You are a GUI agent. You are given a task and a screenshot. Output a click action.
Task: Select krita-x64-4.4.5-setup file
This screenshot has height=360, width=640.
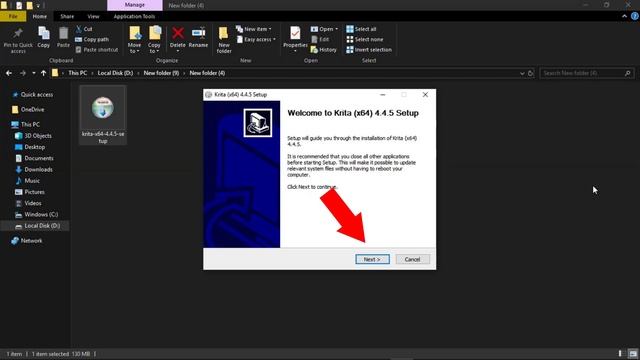[x=103, y=115]
